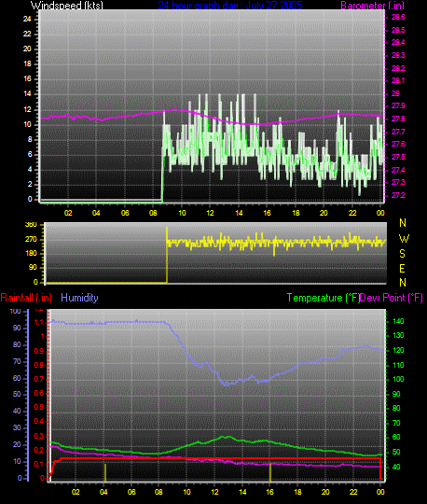Click wind direction scale value 270
Image resolution: width=427 pixels, height=504 pixels.
point(31,240)
